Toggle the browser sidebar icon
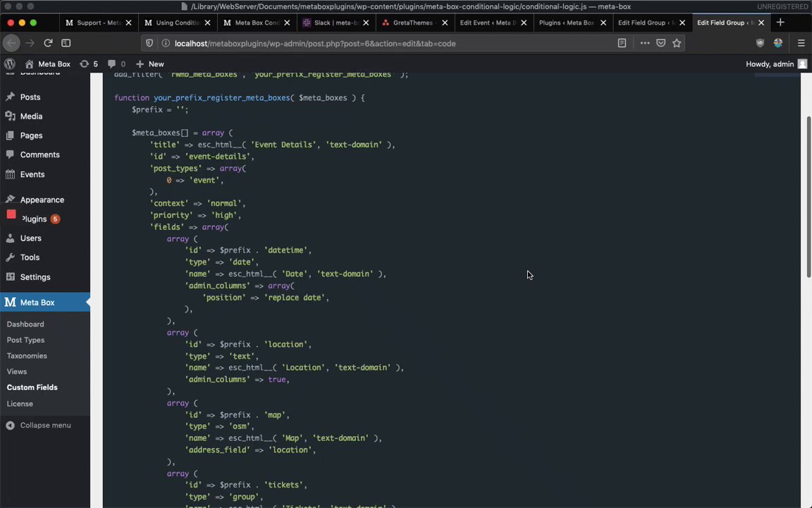 click(66, 43)
